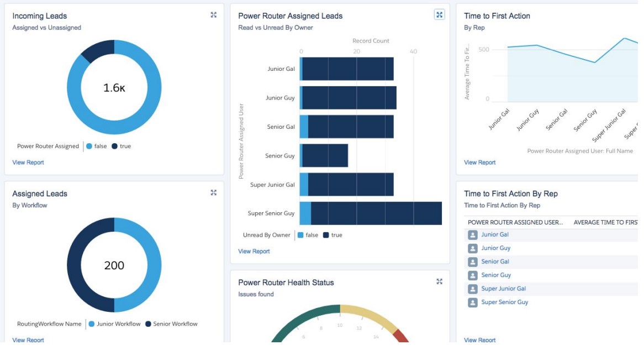This screenshot has width=644, height=350.
Task: Select the Super Senior Guy dark bar segment
Action: (376, 213)
